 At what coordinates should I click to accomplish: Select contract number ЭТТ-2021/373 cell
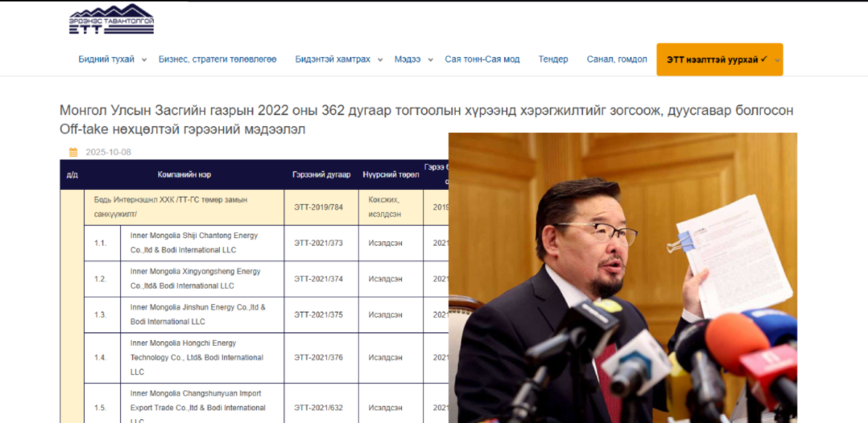pos(319,243)
